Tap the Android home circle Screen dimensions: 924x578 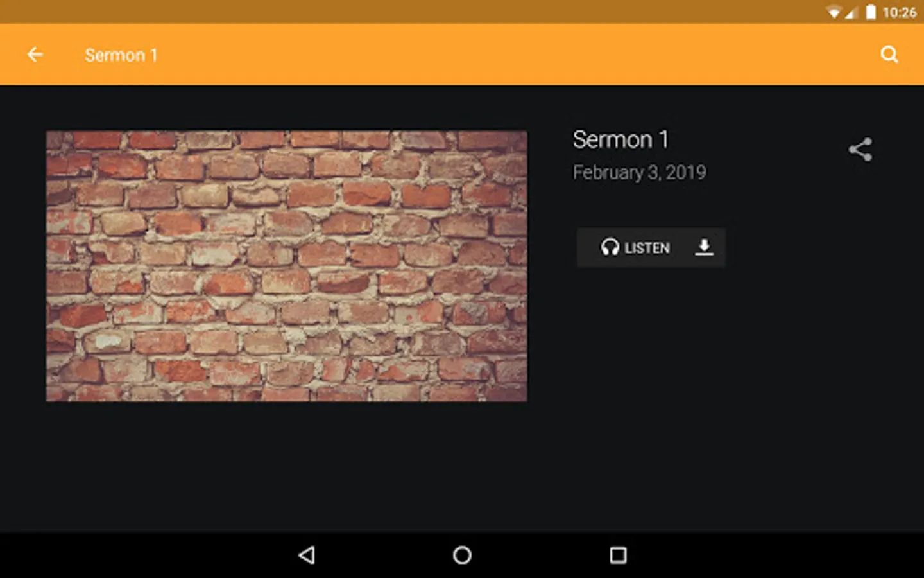(462, 556)
